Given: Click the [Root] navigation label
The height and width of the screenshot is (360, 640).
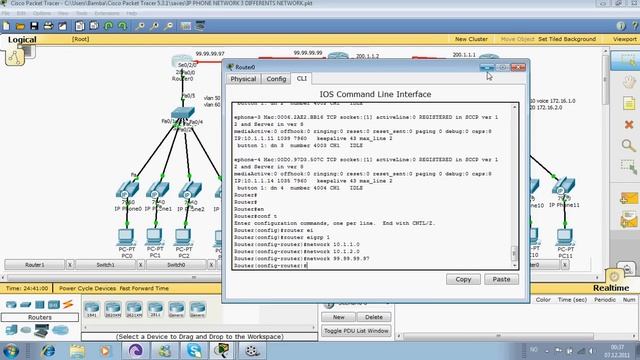Looking at the screenshot, I should coord(80,39).
